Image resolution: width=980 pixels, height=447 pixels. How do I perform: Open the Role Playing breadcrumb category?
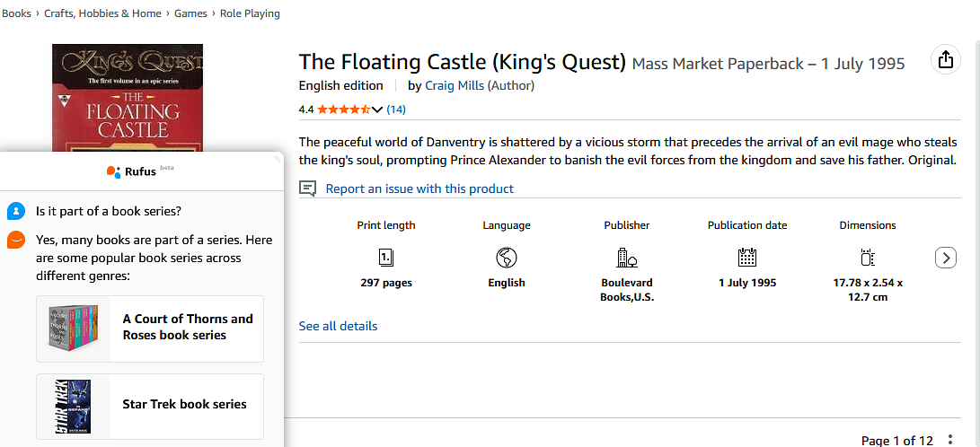pos(250,13)
